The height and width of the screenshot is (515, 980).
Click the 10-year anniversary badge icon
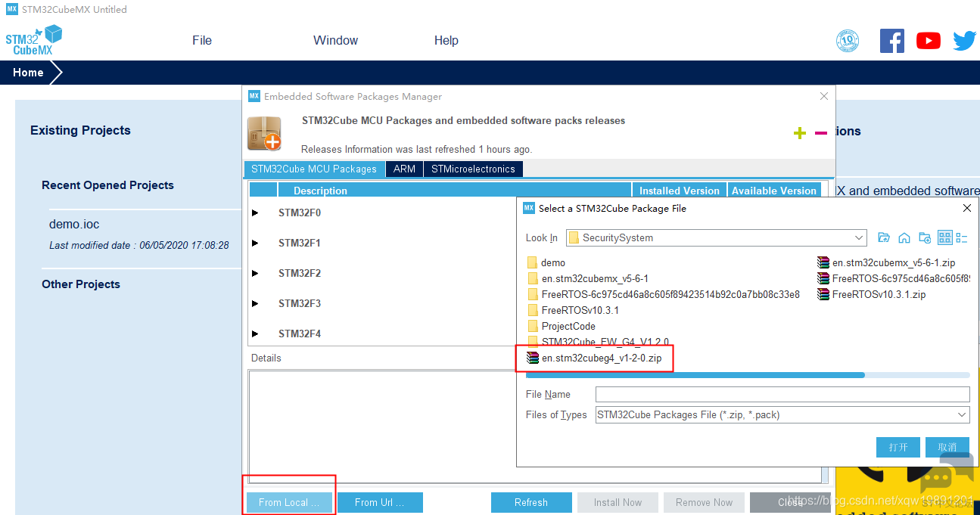point(848,40)
